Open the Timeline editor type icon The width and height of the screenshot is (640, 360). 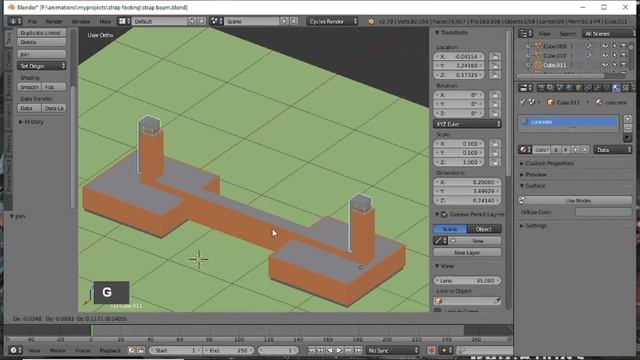tap(15, 350)
